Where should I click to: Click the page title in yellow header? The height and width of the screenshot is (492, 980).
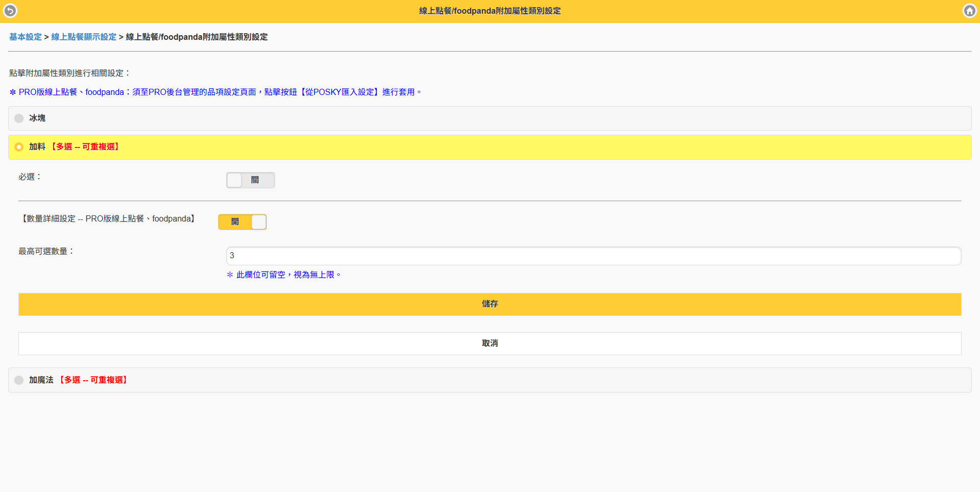[x=489, y=11]
